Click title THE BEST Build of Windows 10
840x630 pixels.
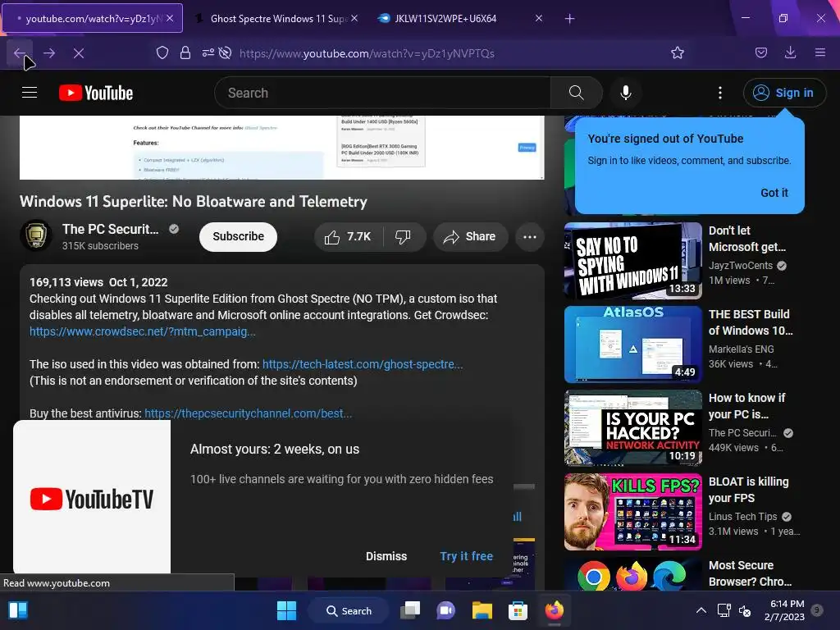(751, 322)
